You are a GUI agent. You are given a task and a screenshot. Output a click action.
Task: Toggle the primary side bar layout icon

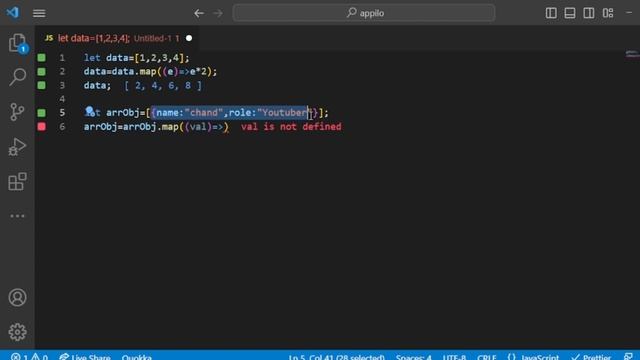(x=551, y=13)
